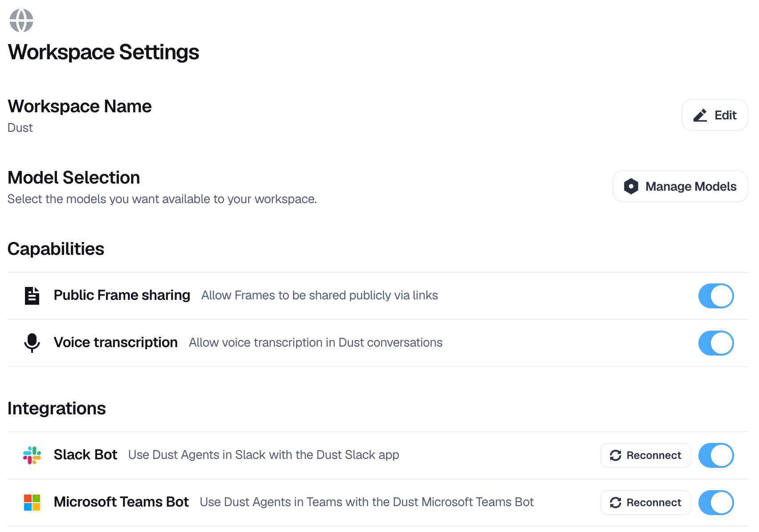Click the Integrations section heading
Screen dimensions: 759x532
click(x=57, y=409)
